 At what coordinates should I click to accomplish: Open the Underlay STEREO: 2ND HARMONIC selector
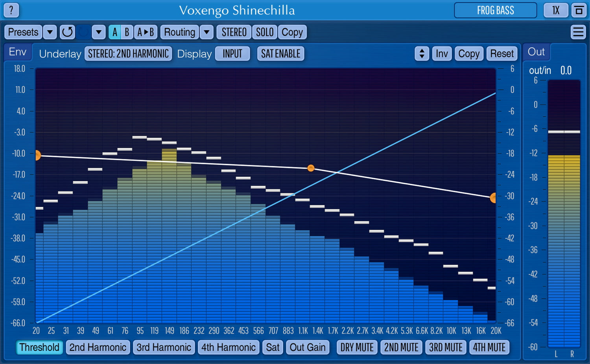[128, 54]
